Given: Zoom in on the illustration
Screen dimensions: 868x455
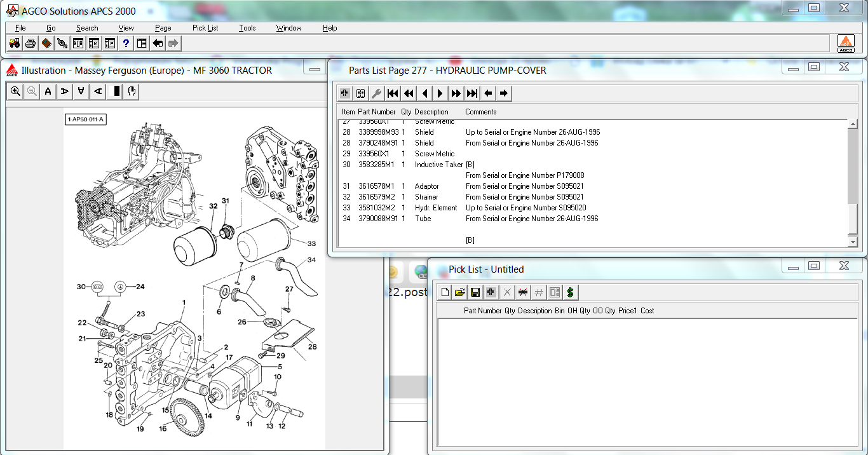Looking at the screenshot, I should 16,92.
